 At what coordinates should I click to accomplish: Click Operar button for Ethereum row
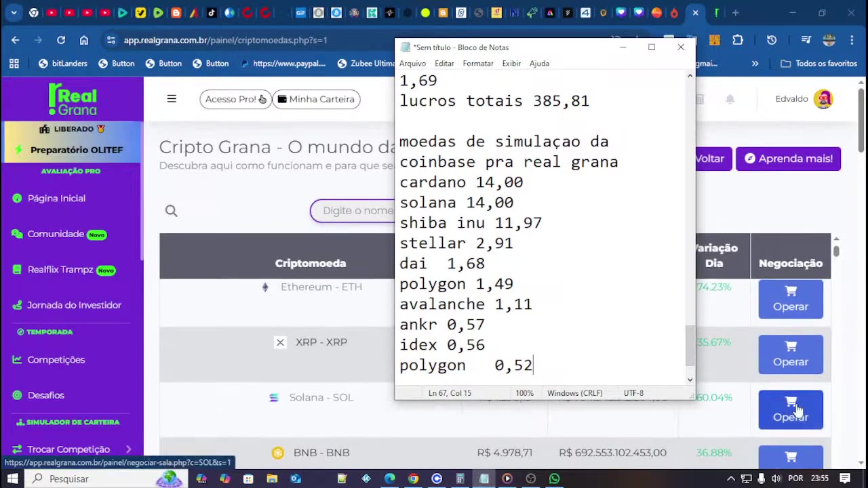coord(791,300)
